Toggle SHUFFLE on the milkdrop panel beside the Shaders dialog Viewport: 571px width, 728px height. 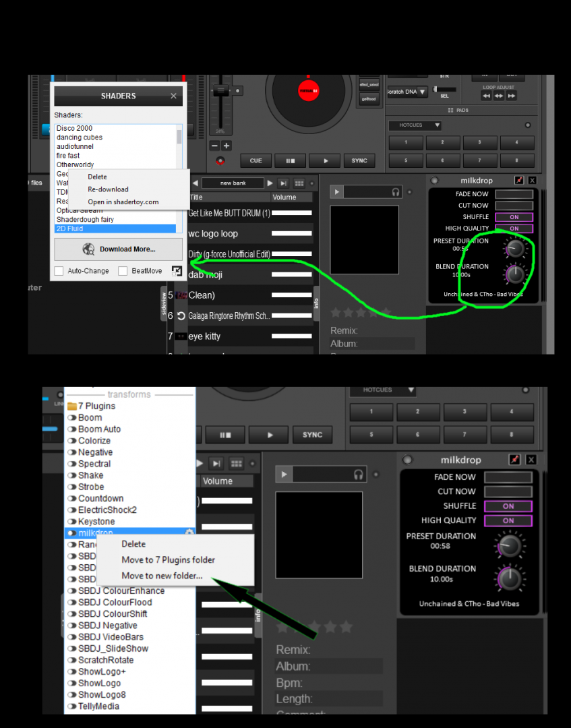tap(514, 217)
